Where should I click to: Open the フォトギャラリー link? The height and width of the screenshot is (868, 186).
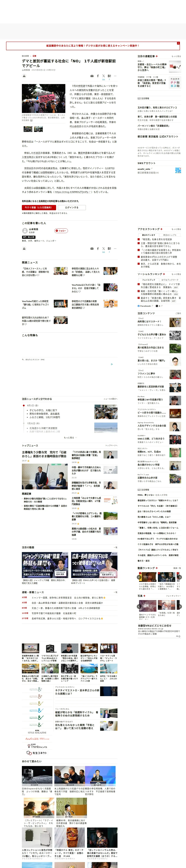click(x=174, y=596)
